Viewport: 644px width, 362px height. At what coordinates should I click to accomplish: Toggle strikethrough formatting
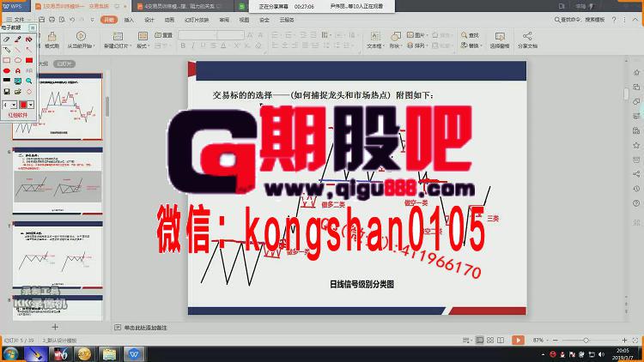(213, 45)
